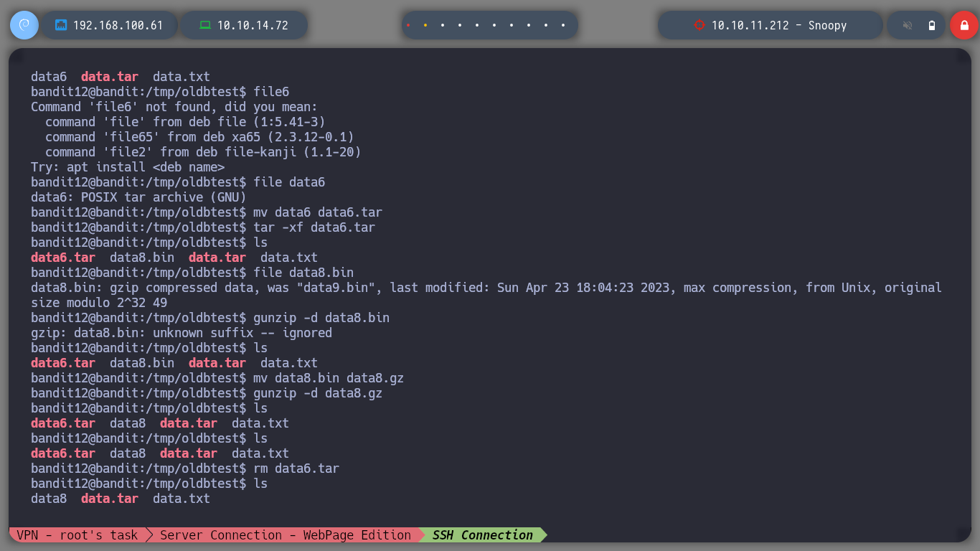Click the "file data6" command
The height and width of the screenshot is (551, 980).
[x=289, y=182]
